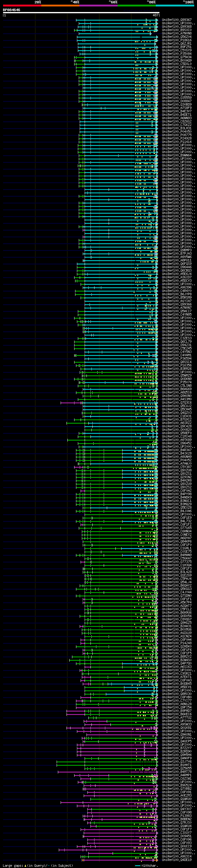The image size is (197, 868).
Task: Select the query name BP084646
Action: click(x=11, y=10)
